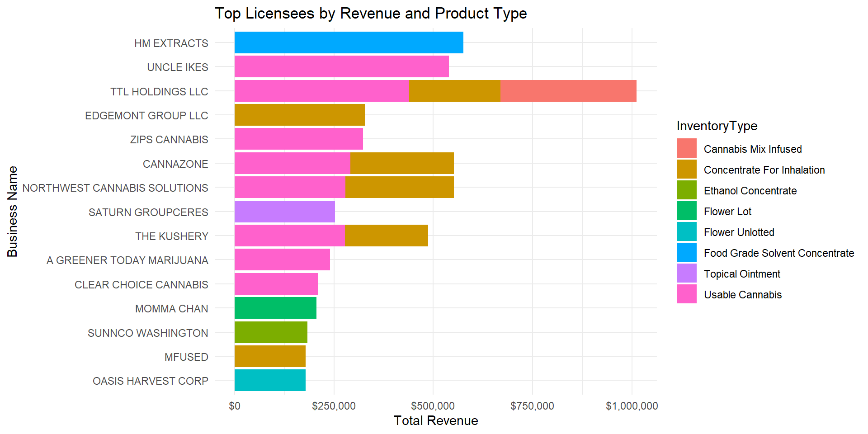Image resolution: width=868 pixels, height=434 pixels.
Task: Click the Food Grade Solvent Concentrate swatch
Action: click(x=686, y=253)
